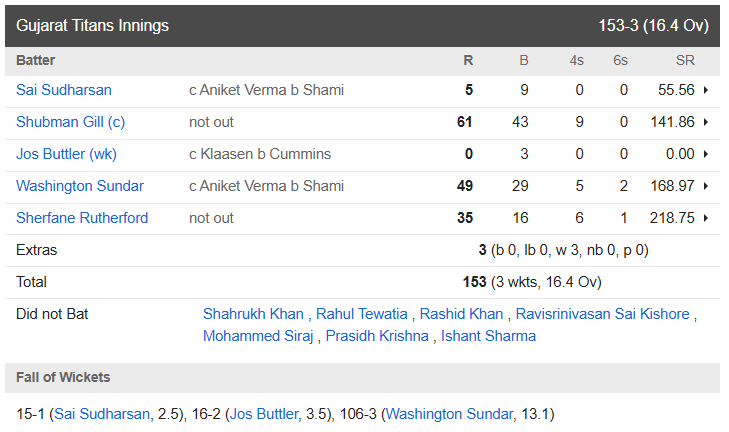Open Shubman Gill (c) profile link
729x432 pixels.
[71, 122]
